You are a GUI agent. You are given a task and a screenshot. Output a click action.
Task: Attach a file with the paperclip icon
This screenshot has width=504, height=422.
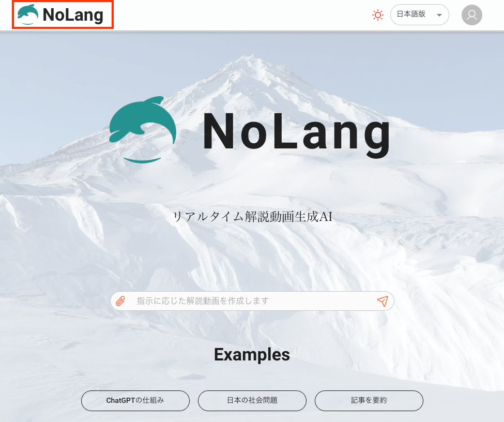tap(120, 301)
